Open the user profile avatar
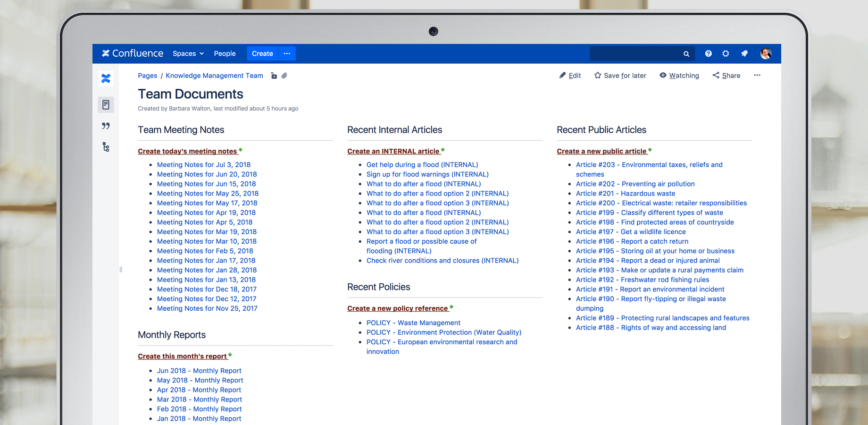This screenshot has height=425, width=868. pos(766,54)
